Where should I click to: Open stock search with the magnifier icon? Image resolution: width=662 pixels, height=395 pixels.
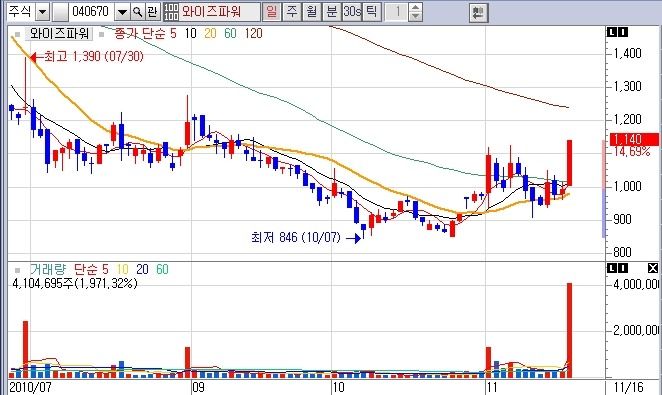(137, 11)
